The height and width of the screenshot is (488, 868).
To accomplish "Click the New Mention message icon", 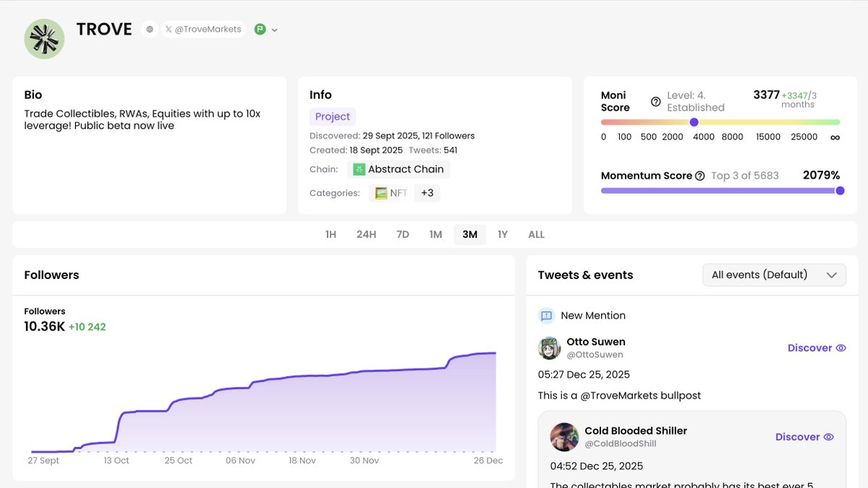I will pyautogui.click(x=546, y=315).
